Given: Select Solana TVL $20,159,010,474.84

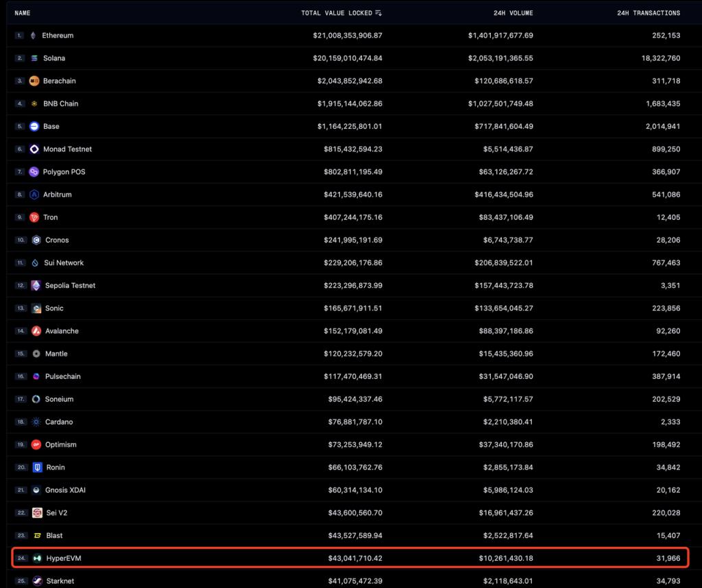Looking at the screenshot, I should 348,58.
